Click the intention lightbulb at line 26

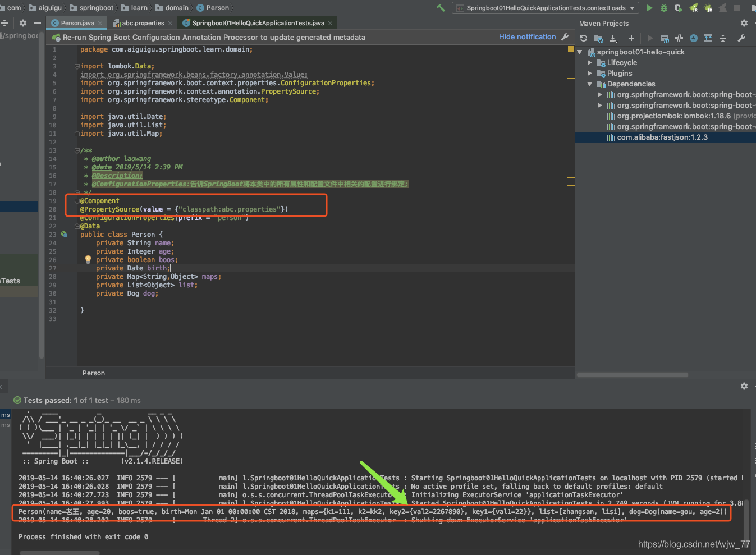click(x=88, y=259)
